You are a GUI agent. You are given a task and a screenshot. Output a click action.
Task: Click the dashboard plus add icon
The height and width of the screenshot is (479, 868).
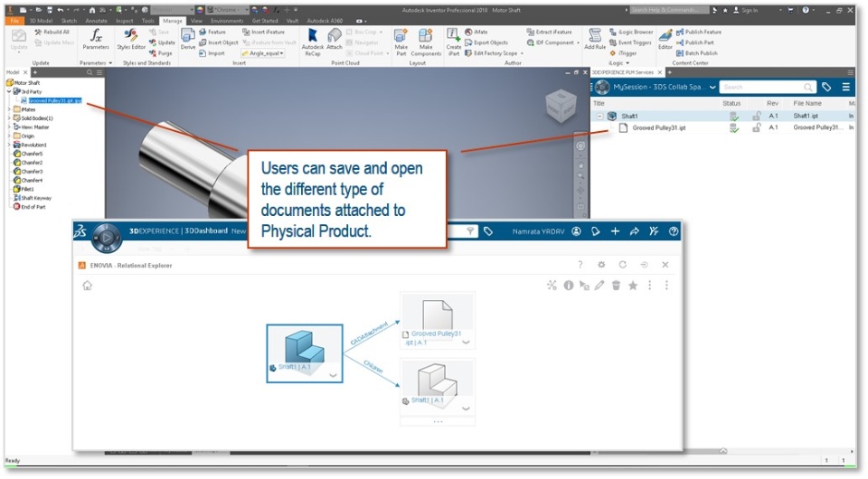click(x=615, y=231)
